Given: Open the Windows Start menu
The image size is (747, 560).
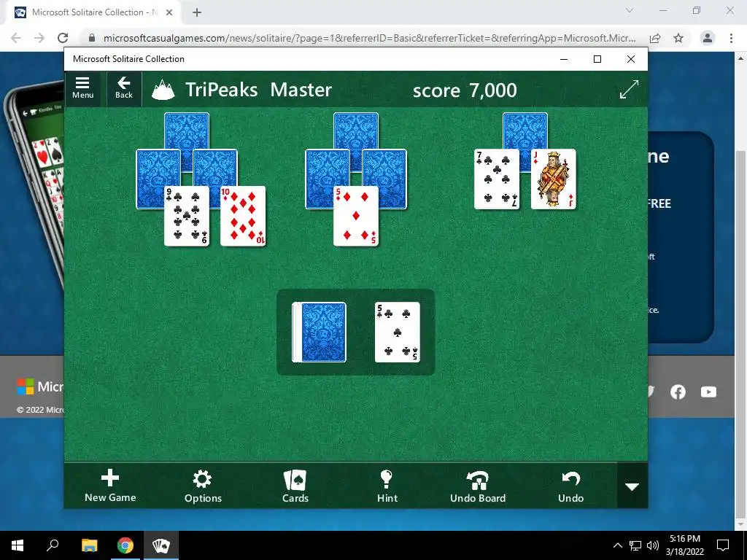Looking at the screenshot, I should pos(18,545).
